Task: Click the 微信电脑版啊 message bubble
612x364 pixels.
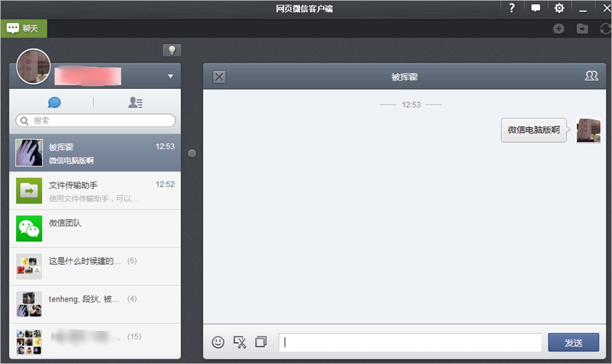Action: [x=534, y=130]
